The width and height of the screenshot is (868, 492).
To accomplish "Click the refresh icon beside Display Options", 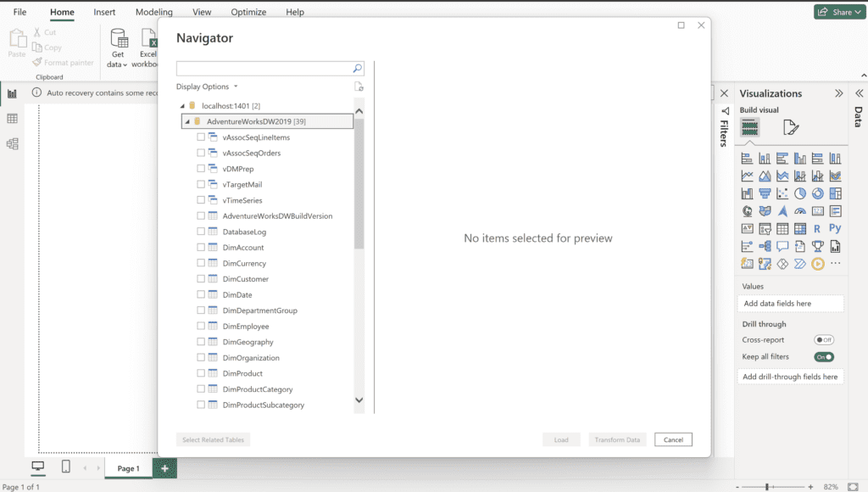I will [359, 87].
